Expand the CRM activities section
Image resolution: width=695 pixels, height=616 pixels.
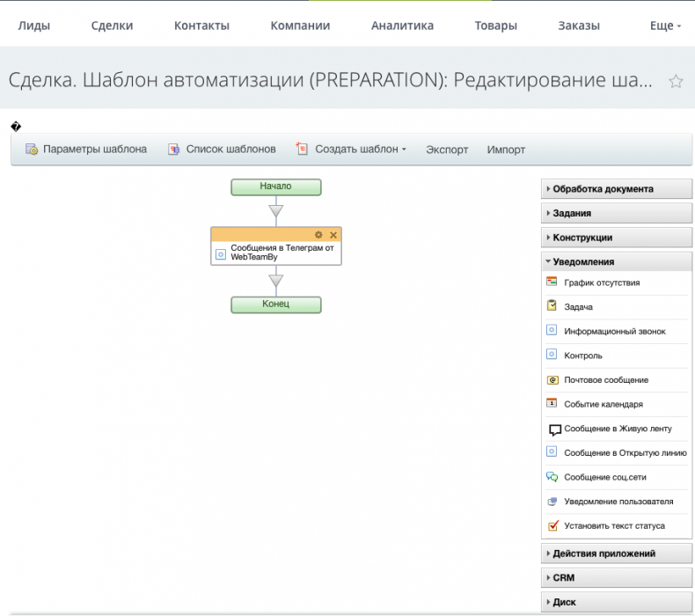pos(563,578)
